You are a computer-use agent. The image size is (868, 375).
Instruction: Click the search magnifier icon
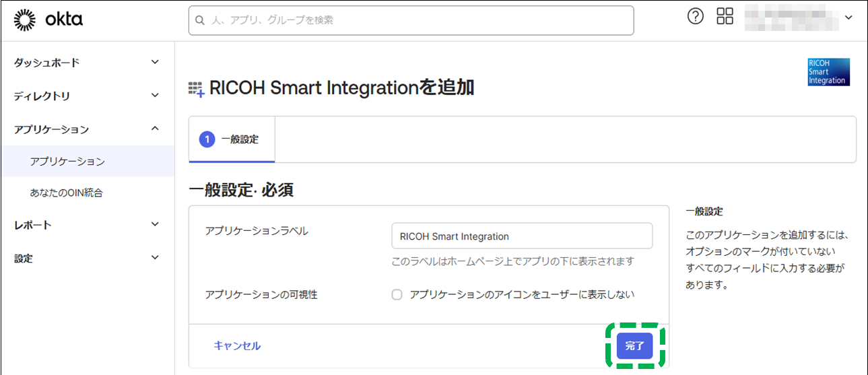pyautogui.click(x=199, y=20)
